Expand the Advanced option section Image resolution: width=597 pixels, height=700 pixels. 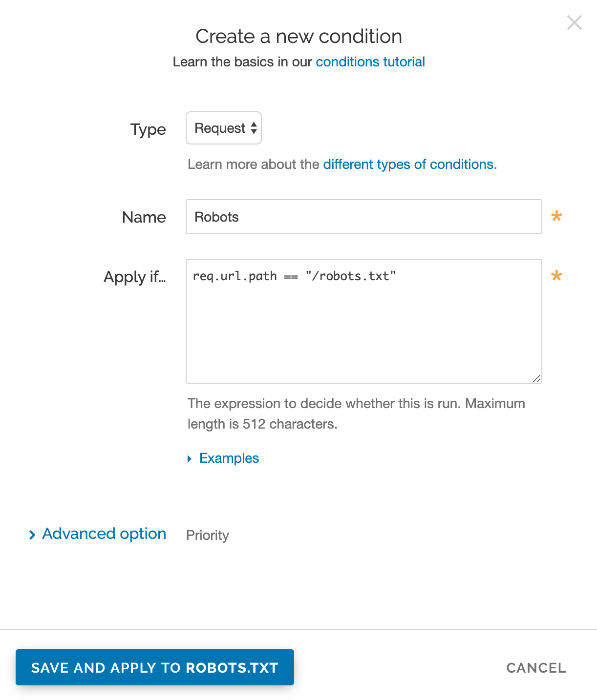104,534
